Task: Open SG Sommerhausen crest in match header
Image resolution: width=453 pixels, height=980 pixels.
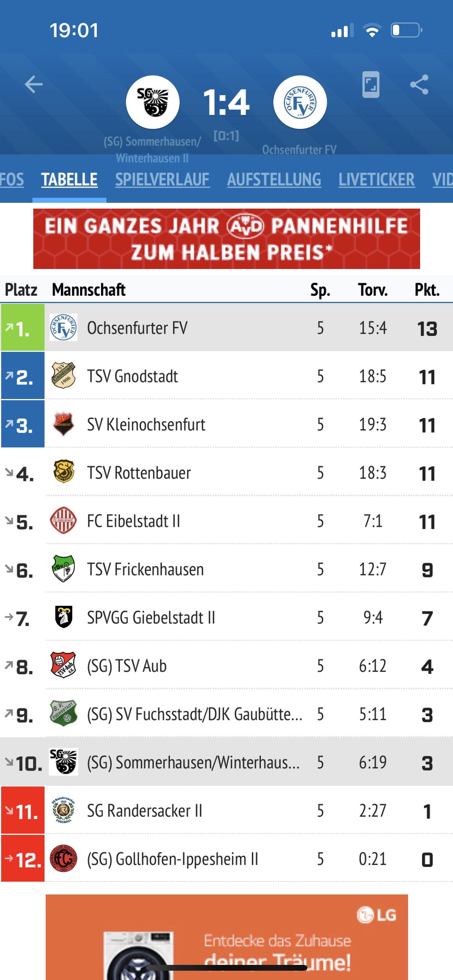Action: point(153,102)
